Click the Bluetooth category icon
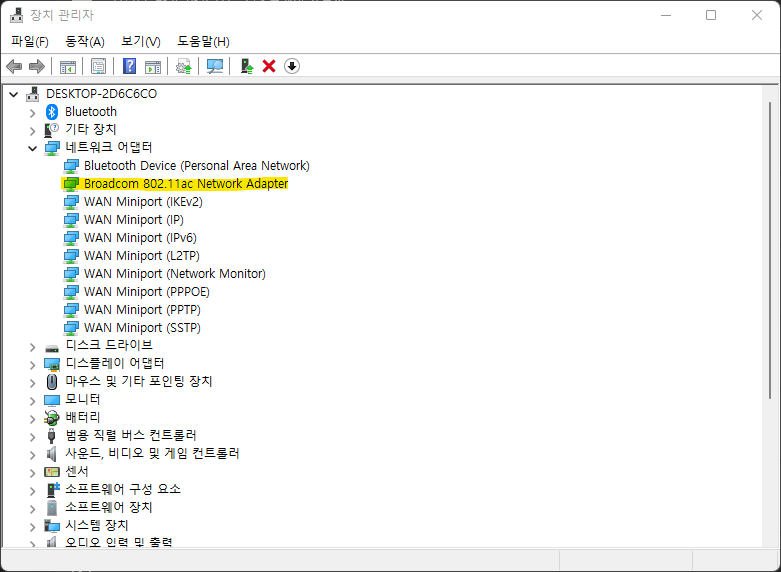 point(52,112)
